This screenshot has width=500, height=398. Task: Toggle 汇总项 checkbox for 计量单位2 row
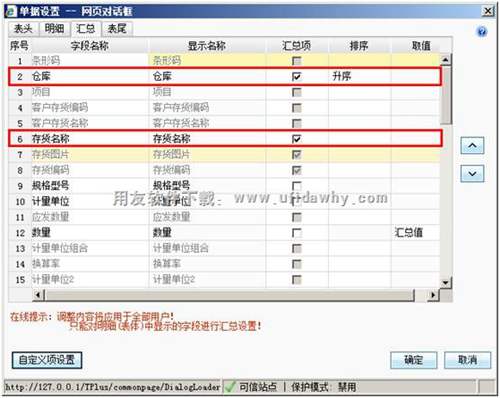coord(296,280)
